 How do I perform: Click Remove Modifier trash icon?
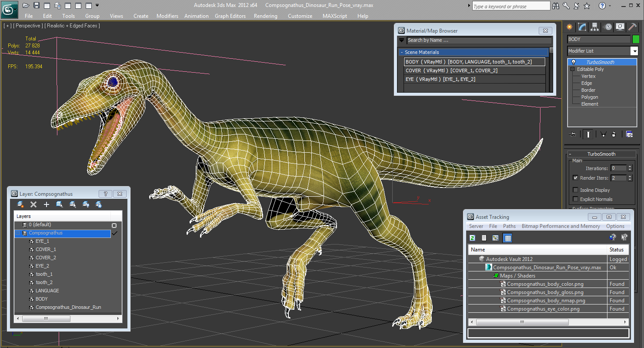tap(614, 134)
